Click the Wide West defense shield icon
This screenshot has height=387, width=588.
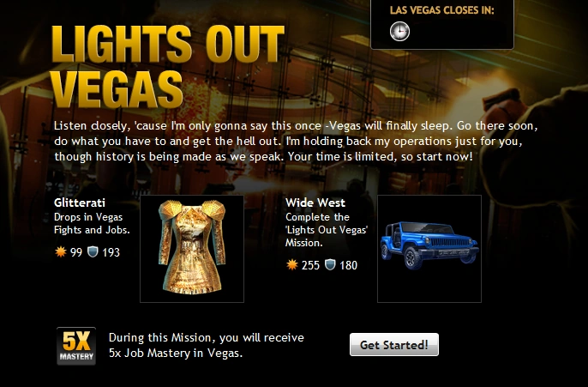point(330,265)
